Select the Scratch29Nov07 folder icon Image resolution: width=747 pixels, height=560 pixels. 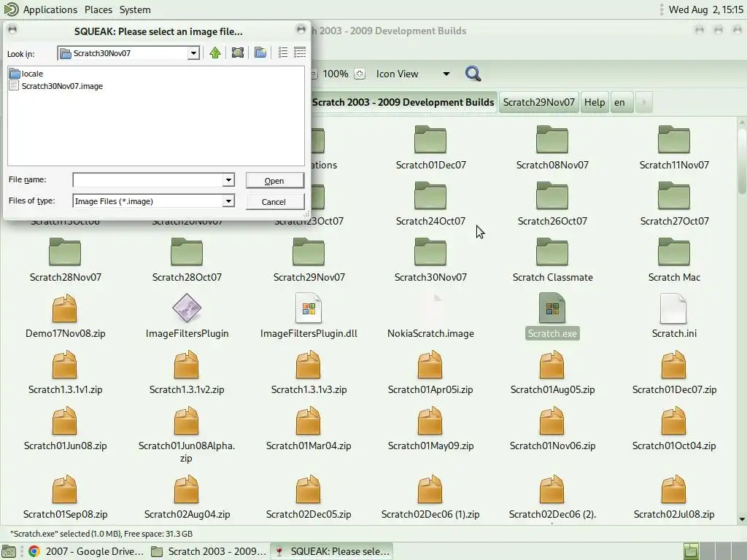(x=309, y=252)
